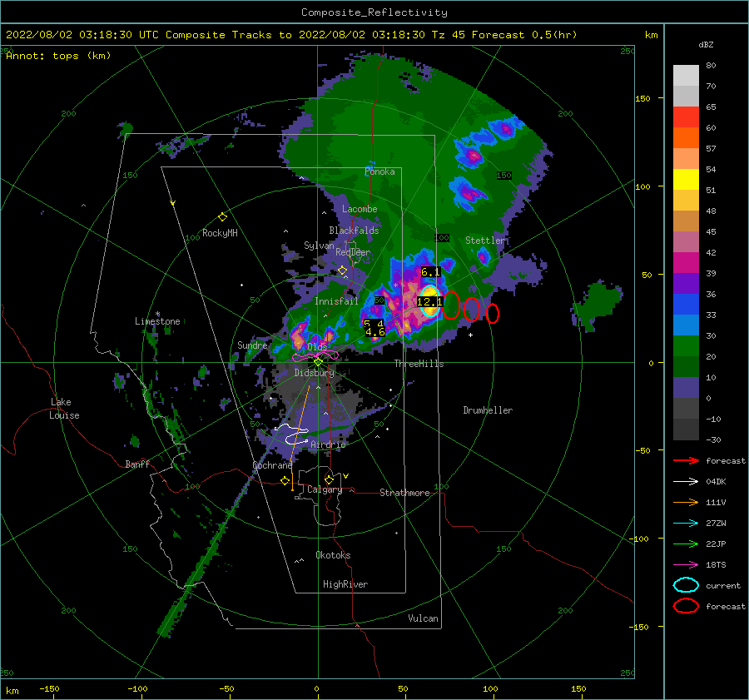Click the Composite_Reflectivity title
The height and width of the screenshot is (700, 749).
tap(374, 12)
